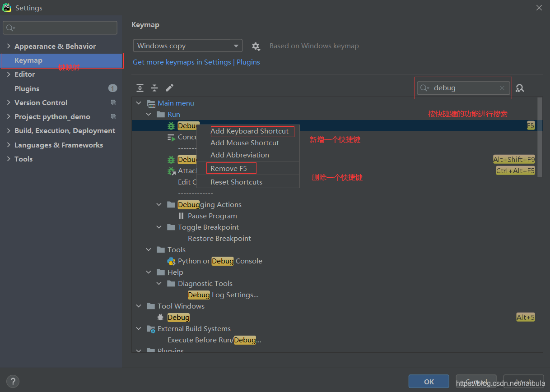
Task: Choose Add Abbreviation from context menu
Action: tap(248, 155)
